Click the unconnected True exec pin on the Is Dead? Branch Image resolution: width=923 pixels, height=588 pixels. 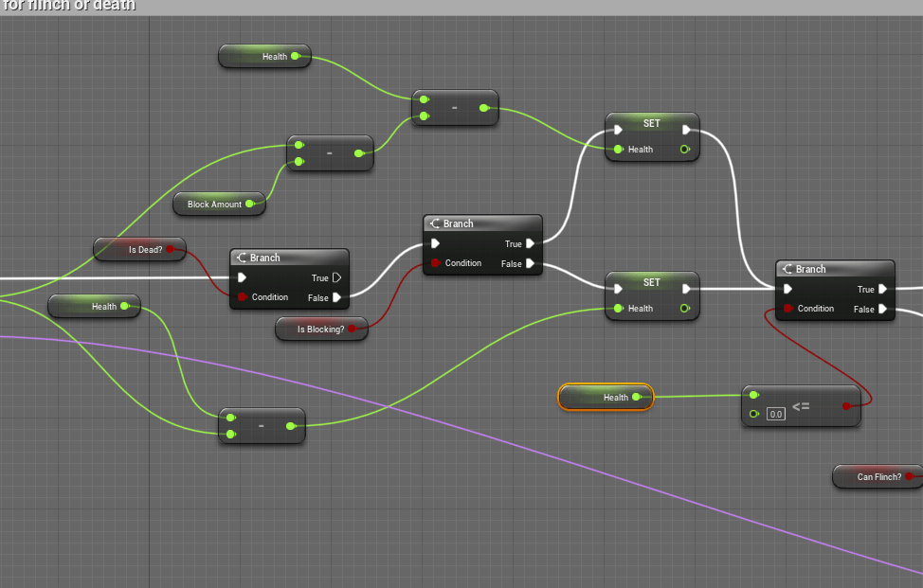coord(336,278)
